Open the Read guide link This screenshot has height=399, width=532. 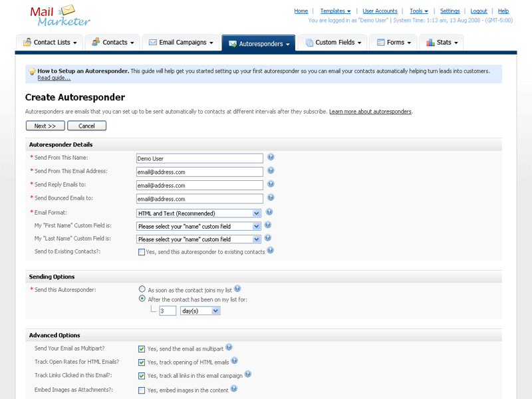click(x=54, y=78)
